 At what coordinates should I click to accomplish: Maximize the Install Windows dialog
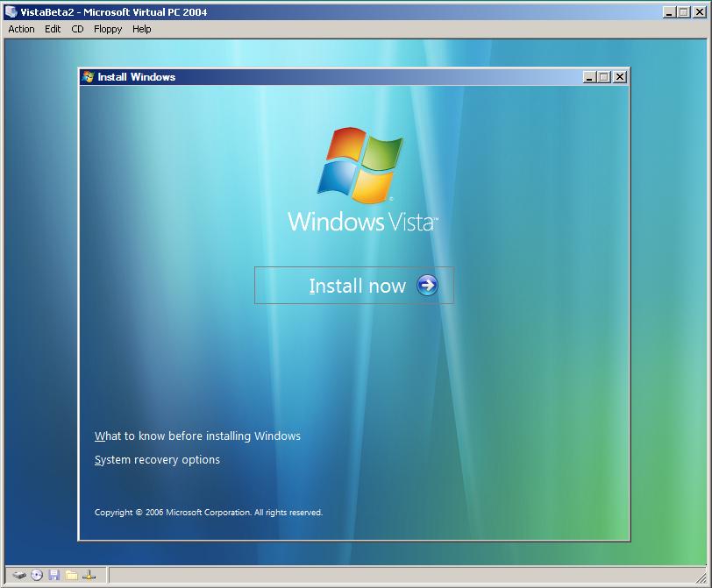pos(603,77)
